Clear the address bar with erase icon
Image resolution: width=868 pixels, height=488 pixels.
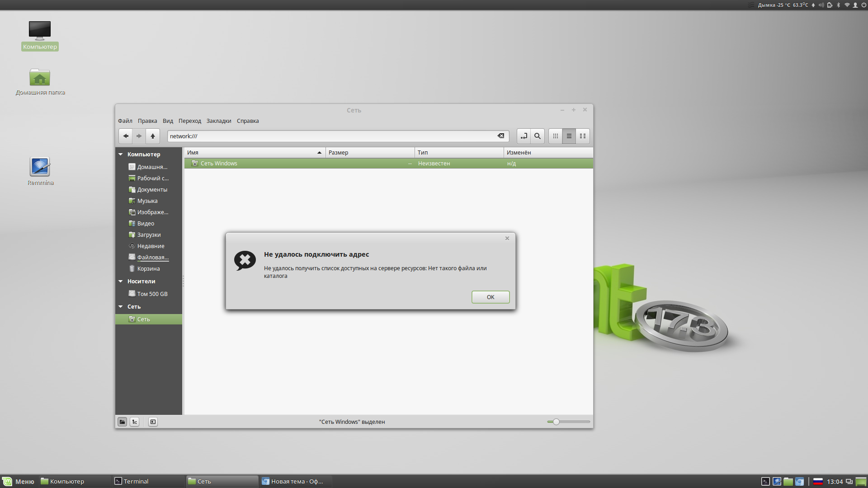(500, 136)
